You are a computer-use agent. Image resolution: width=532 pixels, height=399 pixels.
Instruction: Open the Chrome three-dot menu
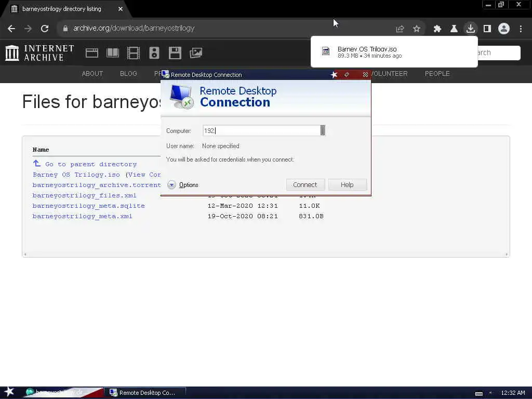pyautogui.click(x=521, y=29)
